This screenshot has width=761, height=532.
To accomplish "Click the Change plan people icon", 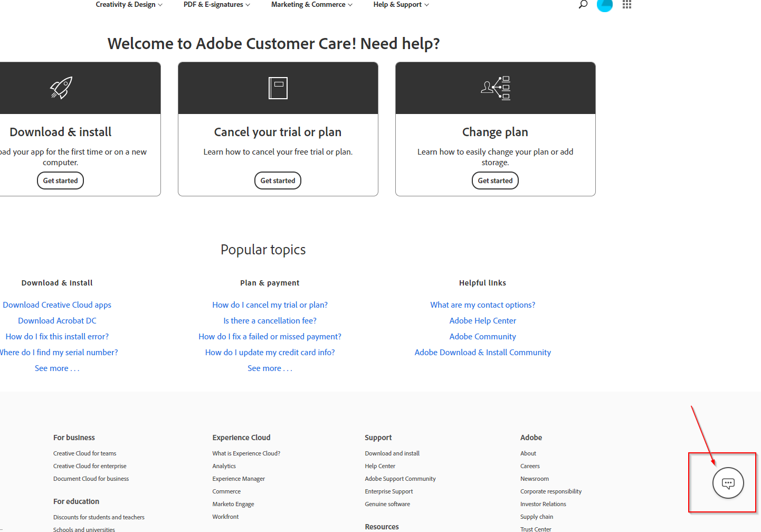I will [496, 88].
